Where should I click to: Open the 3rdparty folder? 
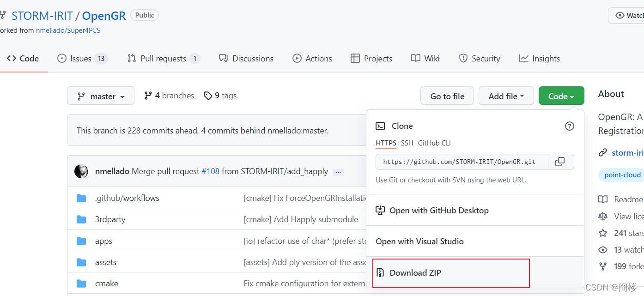[110, 219]
